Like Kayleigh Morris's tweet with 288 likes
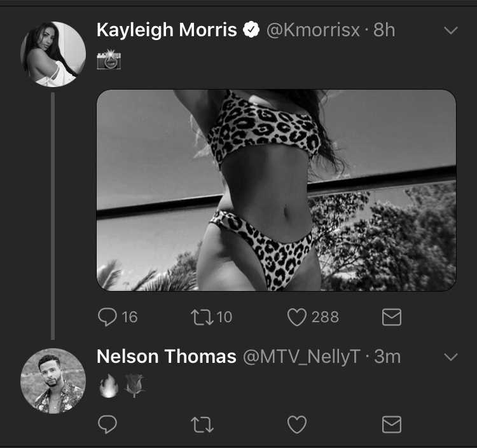The width and height of the screenshot is (477, 448). [296, 317]
